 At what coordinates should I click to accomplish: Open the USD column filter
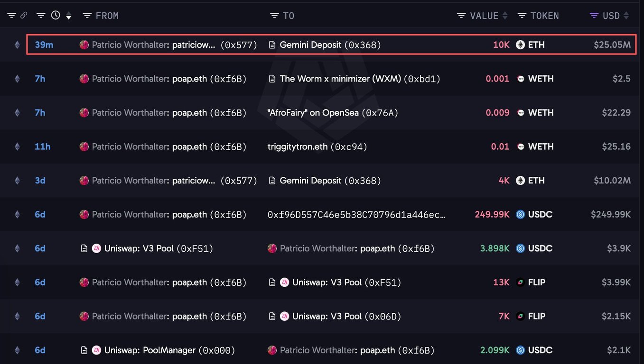pos(594,16)
